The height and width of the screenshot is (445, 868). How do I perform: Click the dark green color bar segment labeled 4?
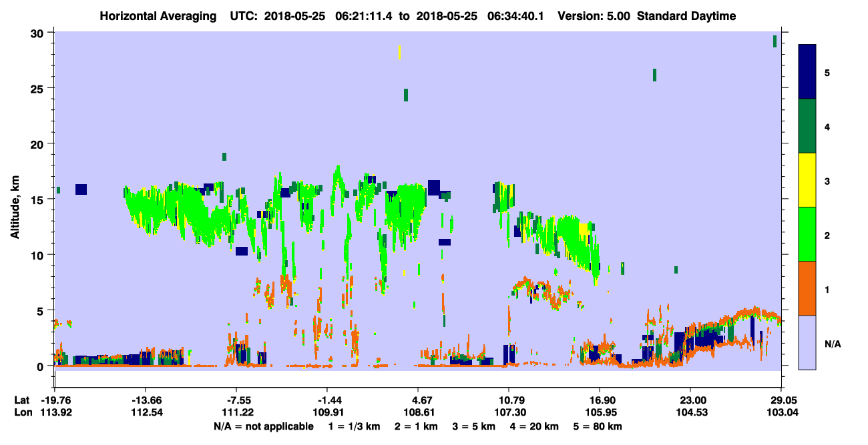(807, 126)
